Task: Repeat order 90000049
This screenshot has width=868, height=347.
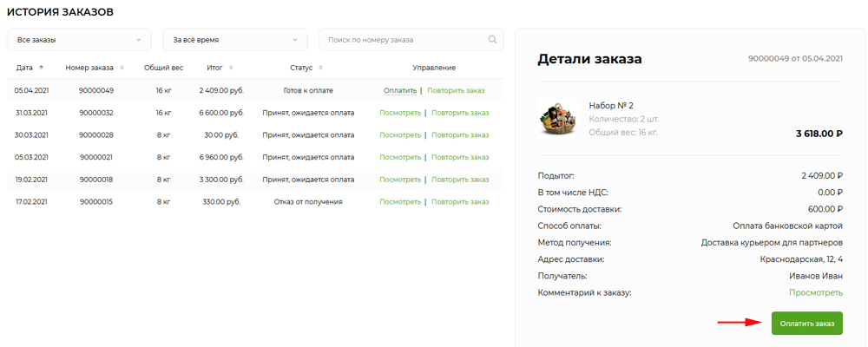Action: pyautogui.click(x=456, y=90)
